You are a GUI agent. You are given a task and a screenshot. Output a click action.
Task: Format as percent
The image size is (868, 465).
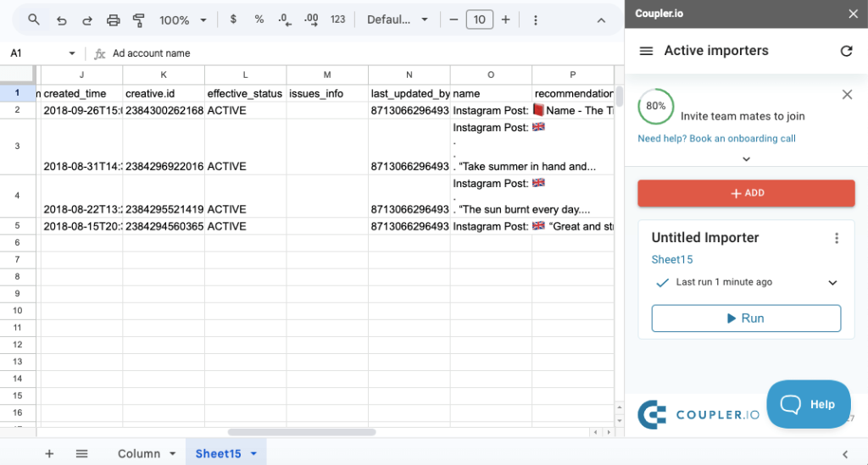(259, 19)
